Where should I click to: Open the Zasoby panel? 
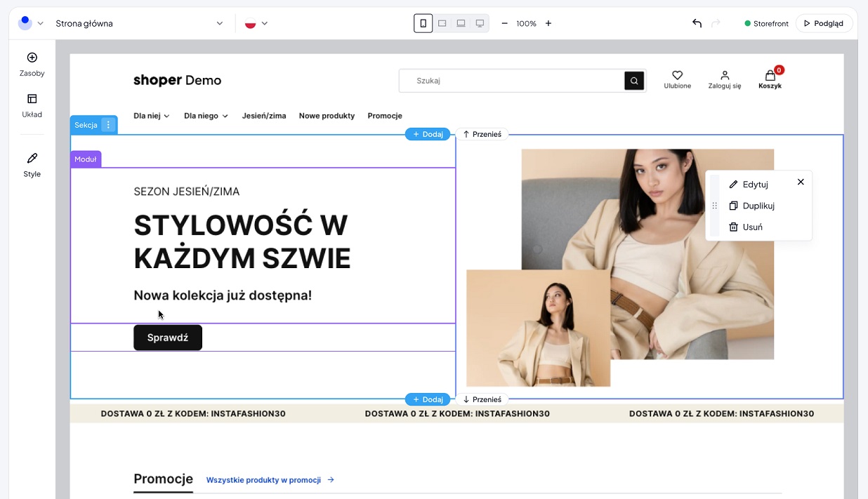(32, 64)
